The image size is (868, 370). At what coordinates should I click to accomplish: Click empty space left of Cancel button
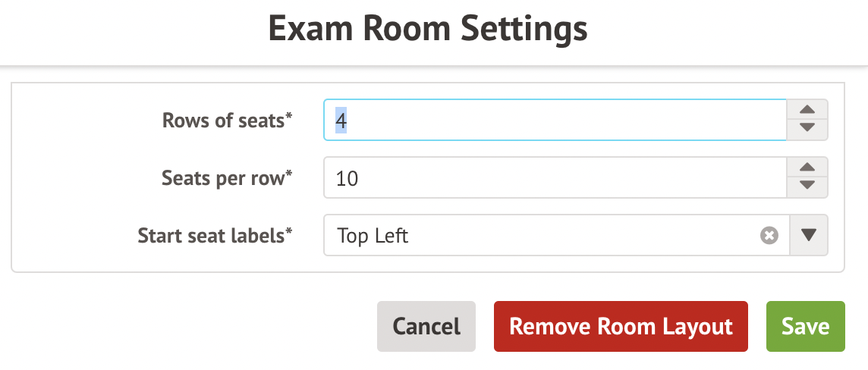click(x=190, y=326)
